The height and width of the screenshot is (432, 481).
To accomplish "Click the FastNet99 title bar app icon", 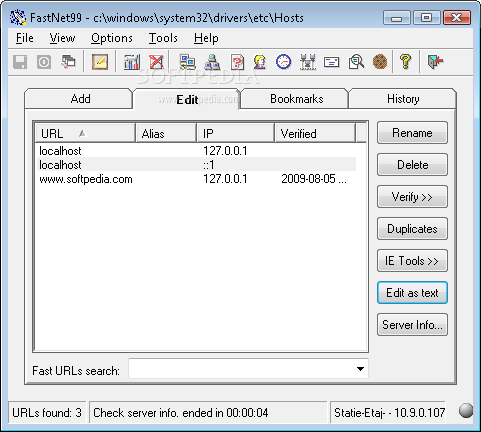I will click(x=18, y=17).
